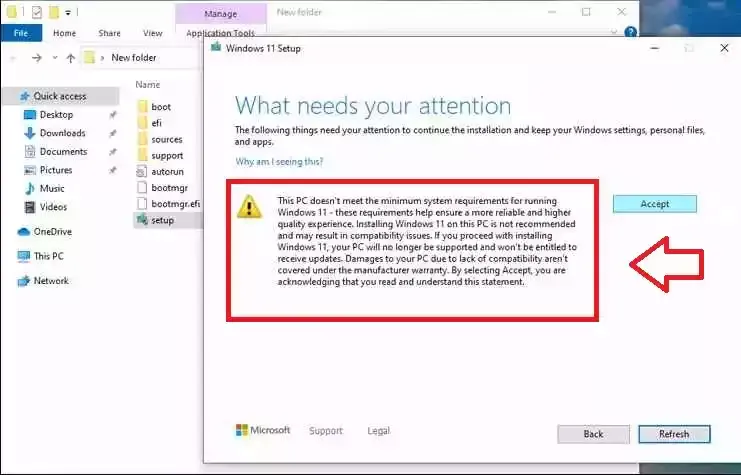
Task: Expand the recent locations dropdown arrow
Action: point(55,58)
